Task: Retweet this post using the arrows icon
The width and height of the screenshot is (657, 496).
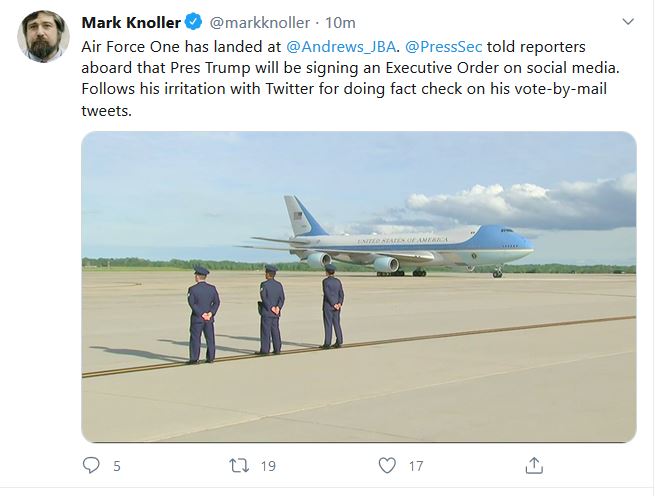Action: click(x=239, y=465)
